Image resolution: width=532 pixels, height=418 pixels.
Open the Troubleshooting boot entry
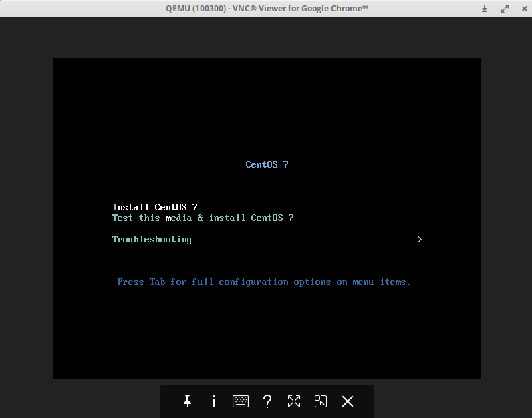coord(152,239)
